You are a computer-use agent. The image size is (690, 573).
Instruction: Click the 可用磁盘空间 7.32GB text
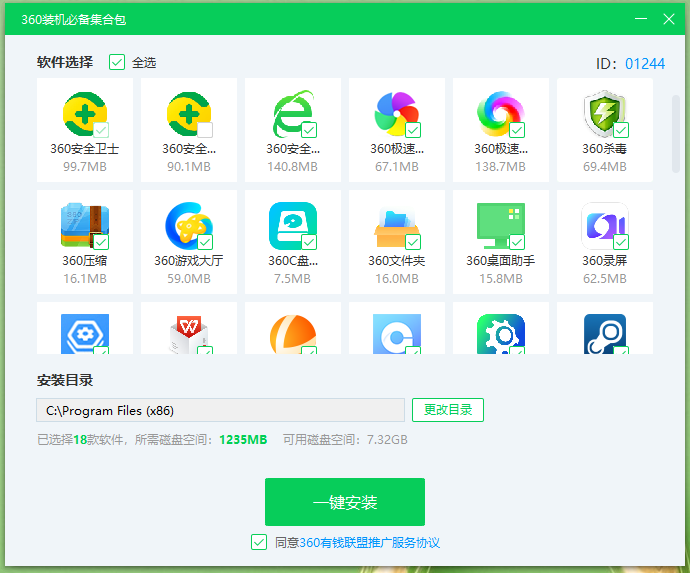(345, 440)
